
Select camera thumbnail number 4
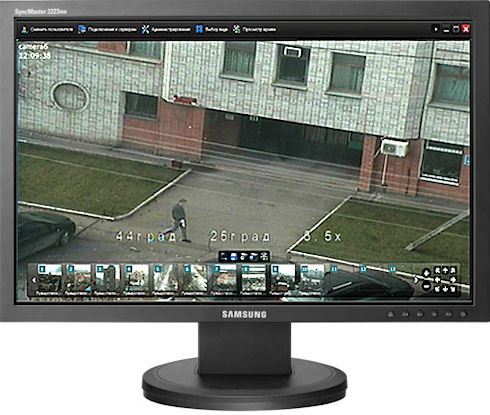point(137,280)
